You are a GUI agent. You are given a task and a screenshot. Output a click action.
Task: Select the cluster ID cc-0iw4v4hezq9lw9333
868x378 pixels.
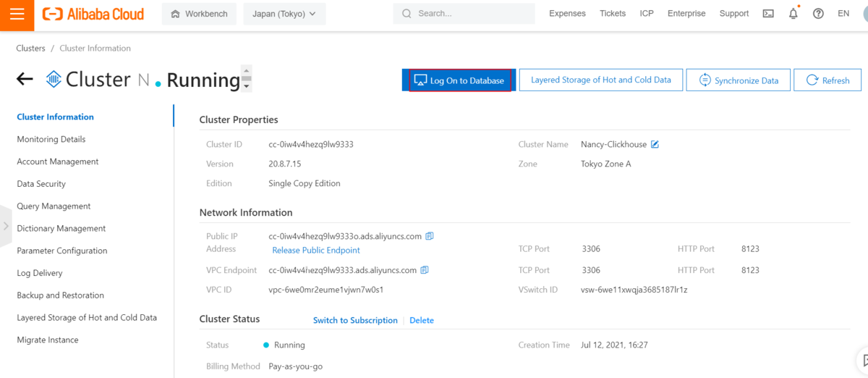[x=311, y=144]
